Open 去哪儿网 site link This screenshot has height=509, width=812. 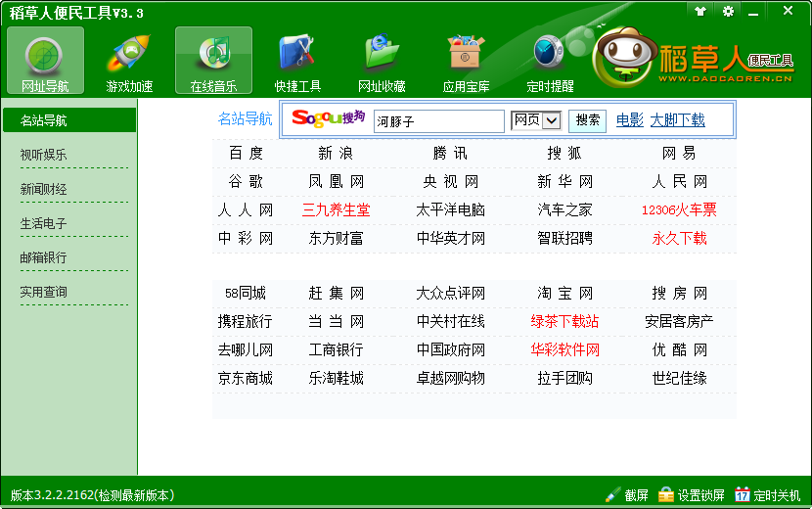pos(246,349)
